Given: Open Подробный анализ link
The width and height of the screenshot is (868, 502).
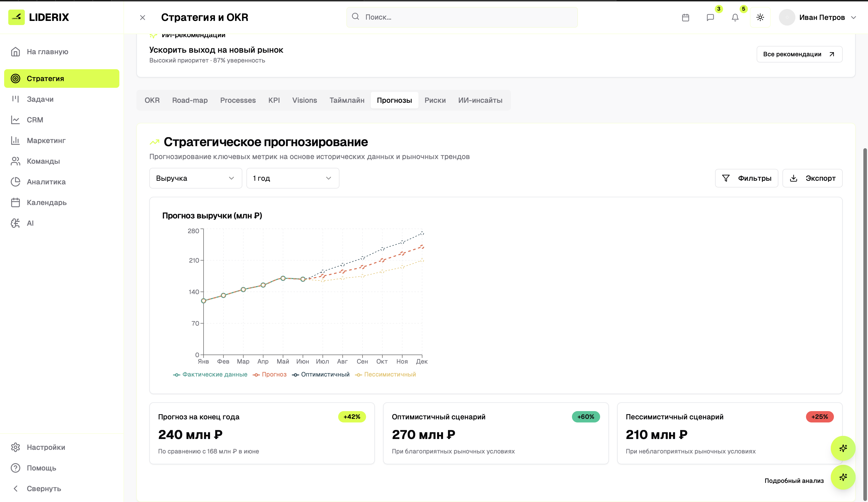Looking at the screenshot, I should point(794,481).
